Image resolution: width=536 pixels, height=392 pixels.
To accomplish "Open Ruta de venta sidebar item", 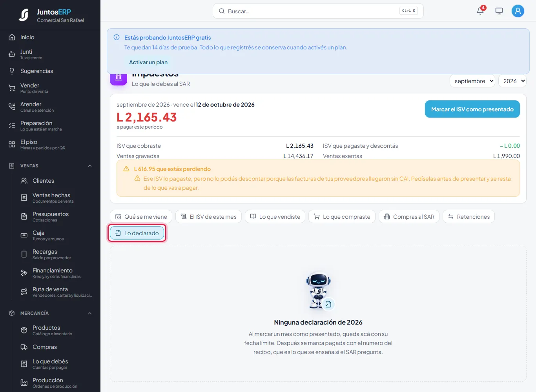I will point(56,292).
